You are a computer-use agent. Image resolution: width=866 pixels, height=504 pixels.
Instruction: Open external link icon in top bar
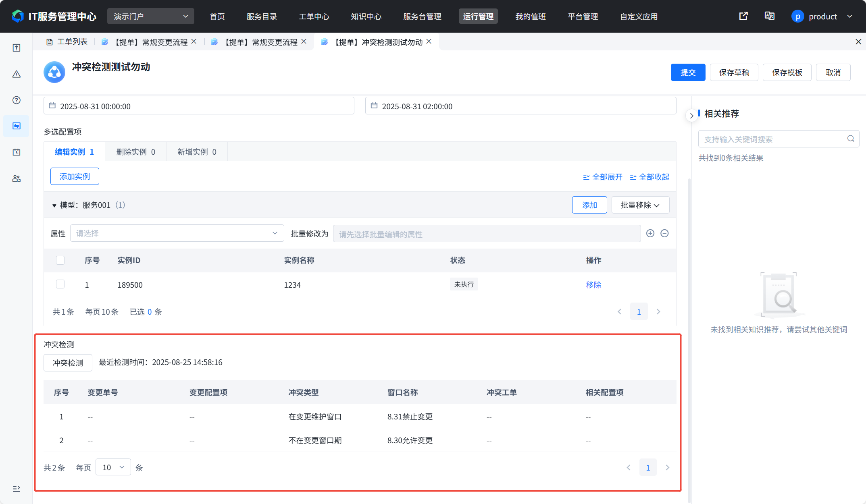click(x=743, y=16)
